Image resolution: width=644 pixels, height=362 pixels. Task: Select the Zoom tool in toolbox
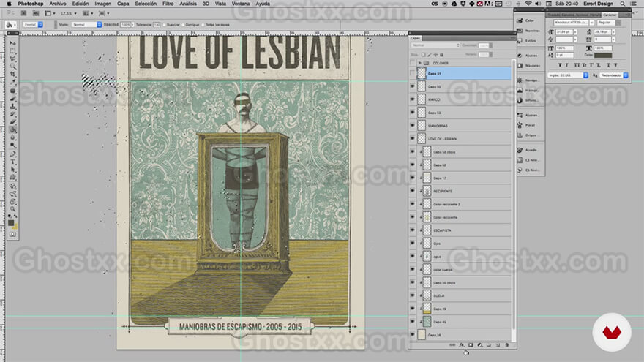[12, 209]
